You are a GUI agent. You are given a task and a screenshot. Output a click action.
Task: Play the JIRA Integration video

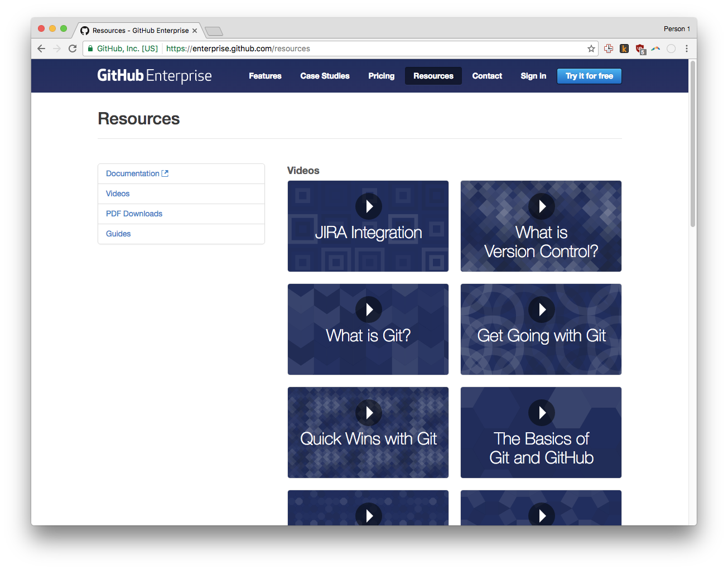[x=369, y=206]
